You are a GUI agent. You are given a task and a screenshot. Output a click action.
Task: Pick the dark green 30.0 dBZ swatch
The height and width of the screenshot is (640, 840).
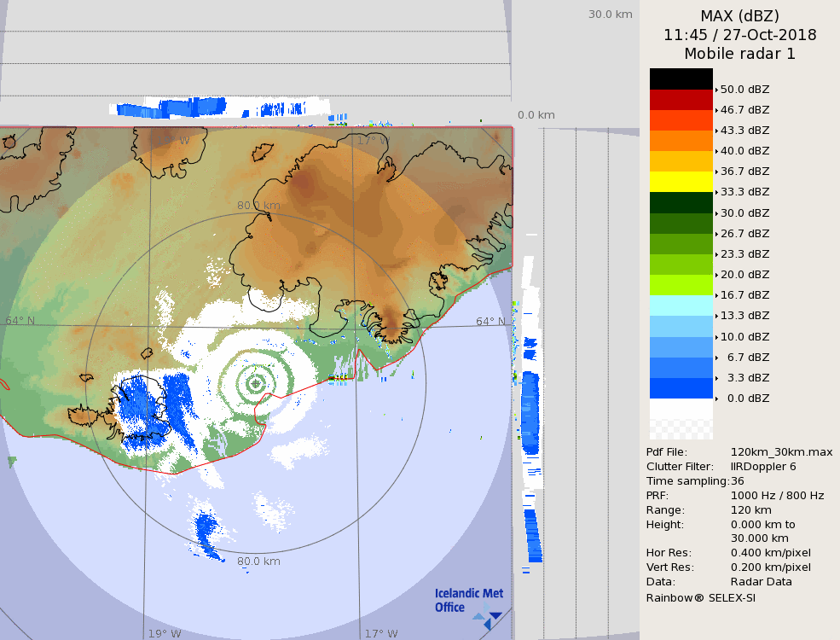click(681, 202)
